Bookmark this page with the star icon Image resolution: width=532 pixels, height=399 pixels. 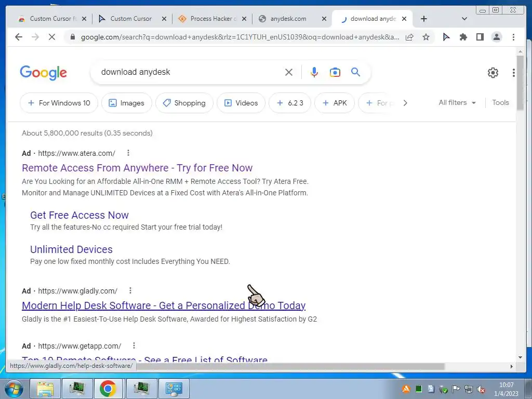[x=426, y=37]
